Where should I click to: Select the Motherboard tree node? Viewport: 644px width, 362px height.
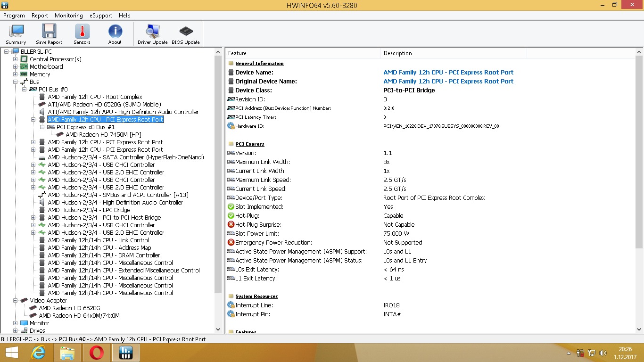pyautogui.click(x=46, y=66)
